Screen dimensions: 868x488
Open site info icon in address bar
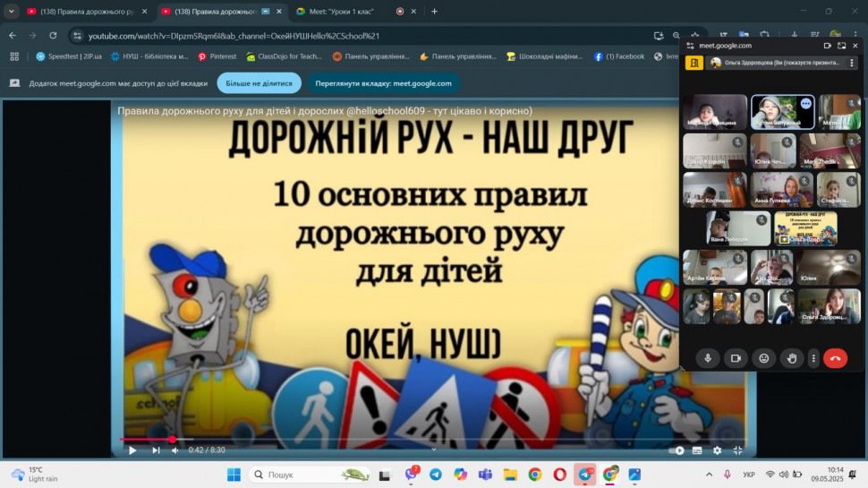[x=78, y=36]
